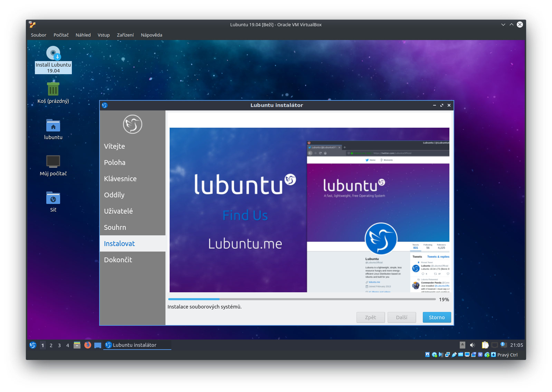This screenshot has width=552, height=392.
Task: Launch Firefox from the panel
Action: coord(88,345)
